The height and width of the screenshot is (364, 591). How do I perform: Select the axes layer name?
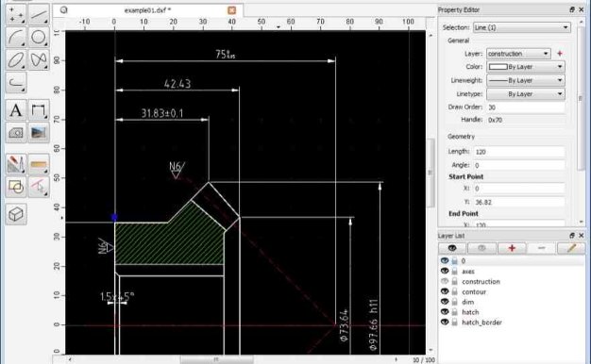point(468,271)
